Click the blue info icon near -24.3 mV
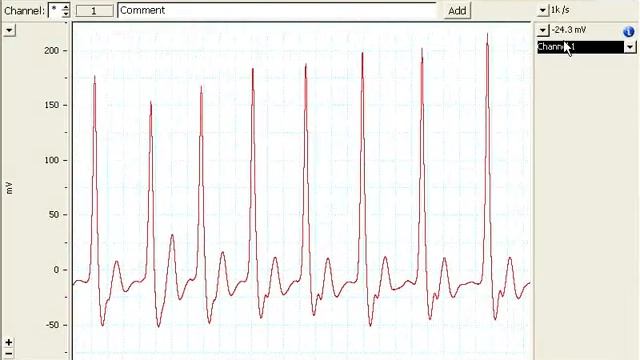This screenshot has height=360, width=640. coord(629,31)
